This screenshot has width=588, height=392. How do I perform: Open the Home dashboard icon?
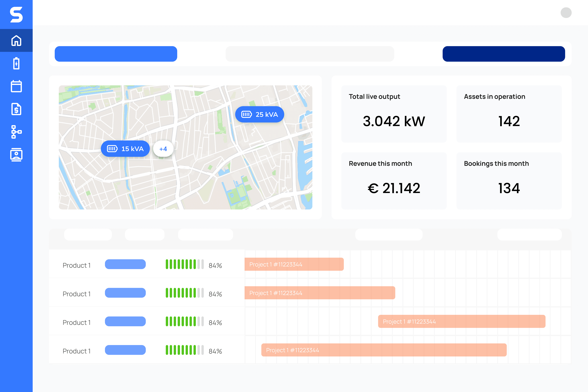[x=16, y=41]
